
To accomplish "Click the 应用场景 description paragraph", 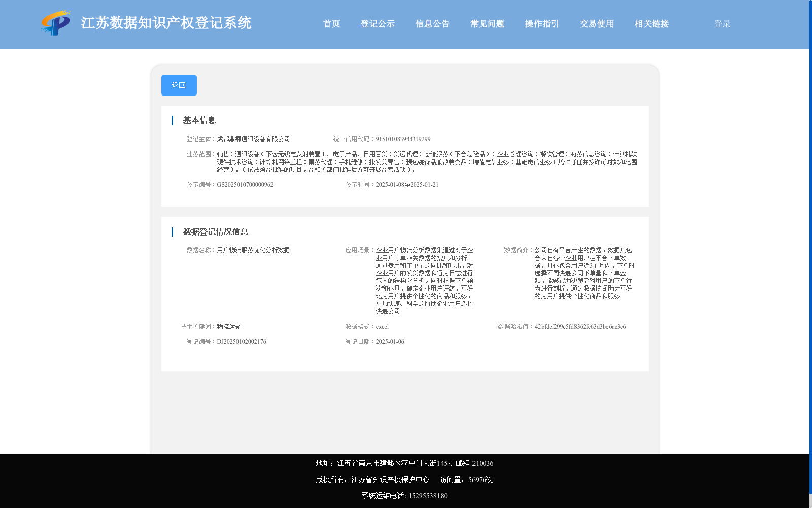I will tap(425, 281).
